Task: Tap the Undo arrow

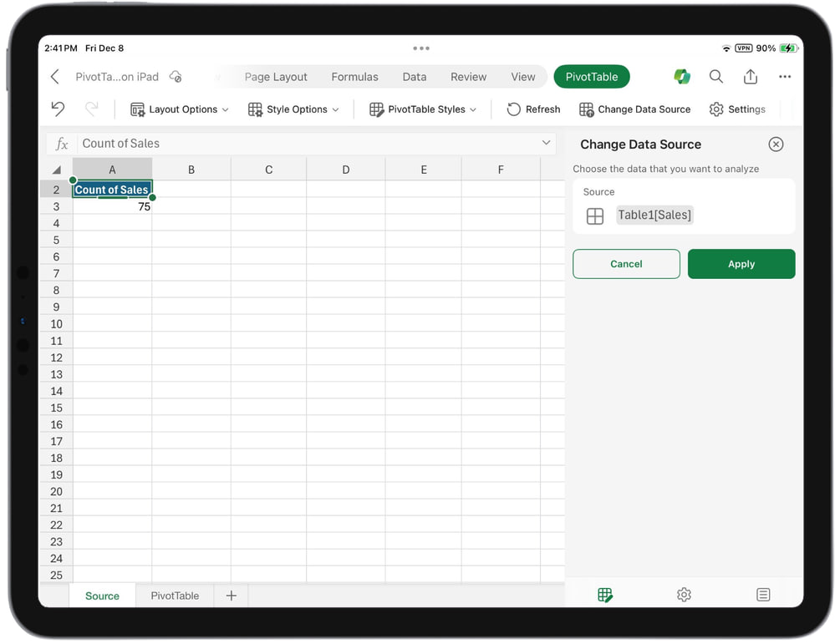Action: tap(58, 109)
